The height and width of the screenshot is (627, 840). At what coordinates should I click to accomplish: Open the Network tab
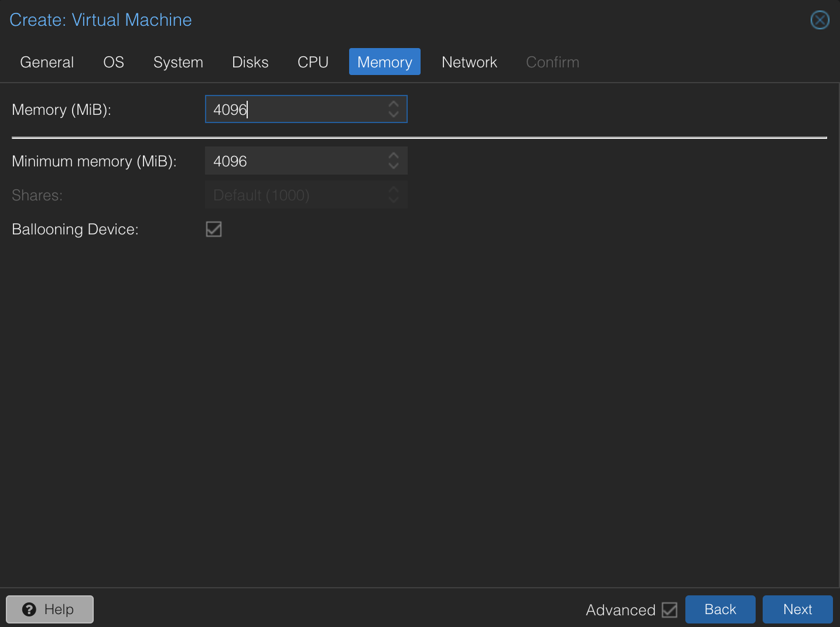(469, 62)
